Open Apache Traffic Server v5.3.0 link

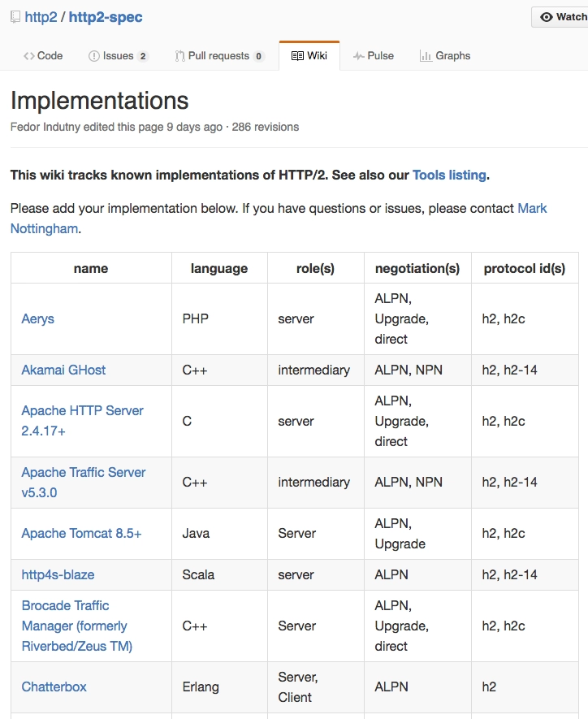(84, 483)
